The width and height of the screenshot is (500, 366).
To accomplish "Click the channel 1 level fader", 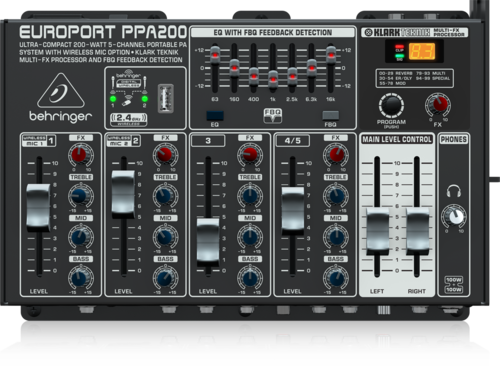I will 39,207.
